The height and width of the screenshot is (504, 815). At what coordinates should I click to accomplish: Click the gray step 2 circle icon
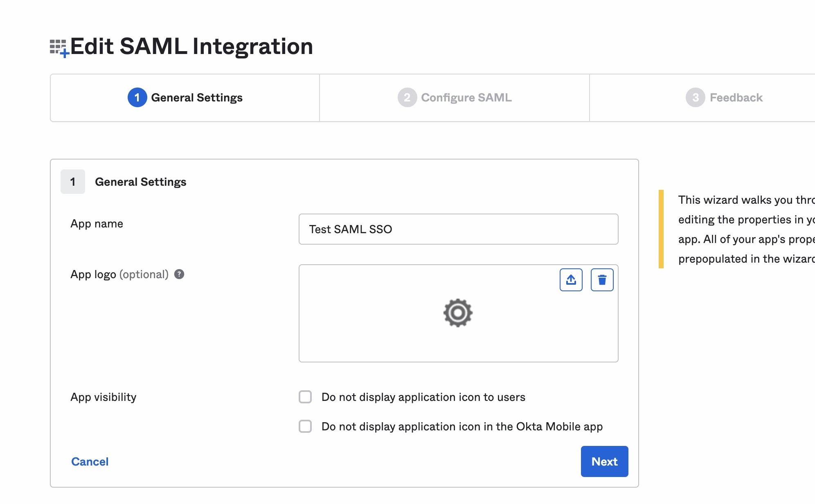tap(407, 98)
